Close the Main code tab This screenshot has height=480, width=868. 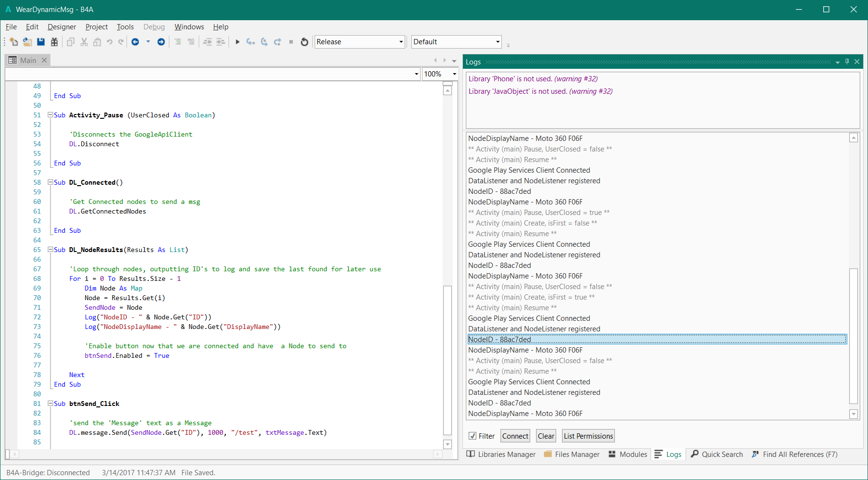[44, 60]
